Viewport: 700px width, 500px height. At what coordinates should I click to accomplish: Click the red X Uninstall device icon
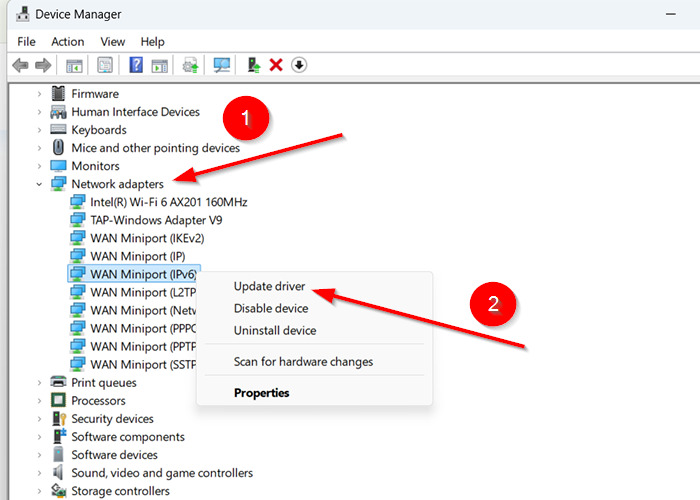[276, 65]
